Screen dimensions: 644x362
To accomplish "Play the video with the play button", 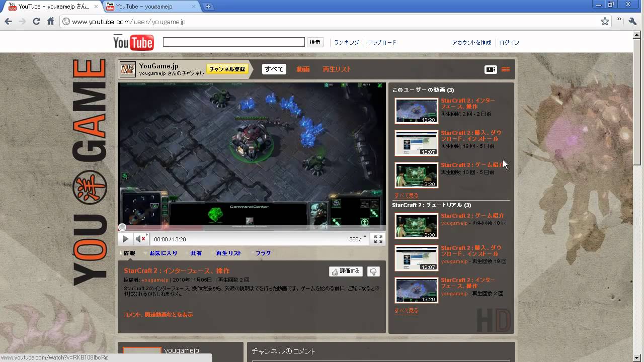I will tap(126, 239).
